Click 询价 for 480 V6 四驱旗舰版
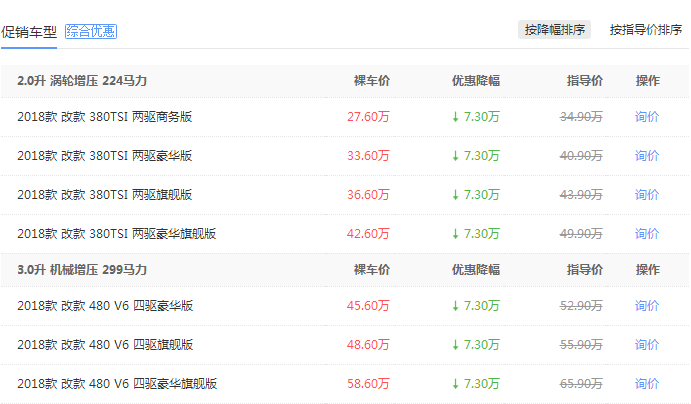 pyautogui.click(x=647, y=345)
